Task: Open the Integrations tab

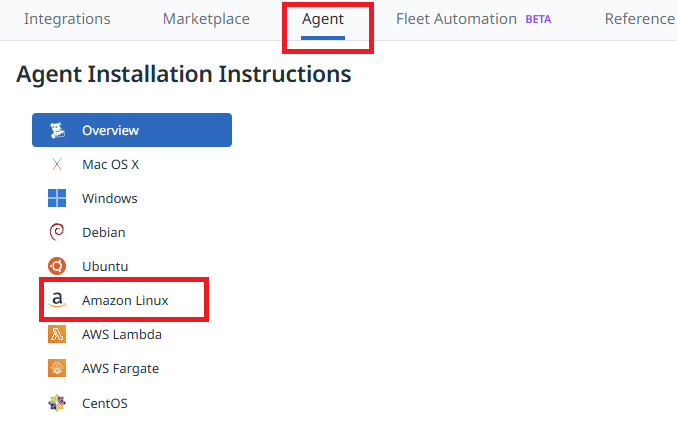Action: point(67,19)
